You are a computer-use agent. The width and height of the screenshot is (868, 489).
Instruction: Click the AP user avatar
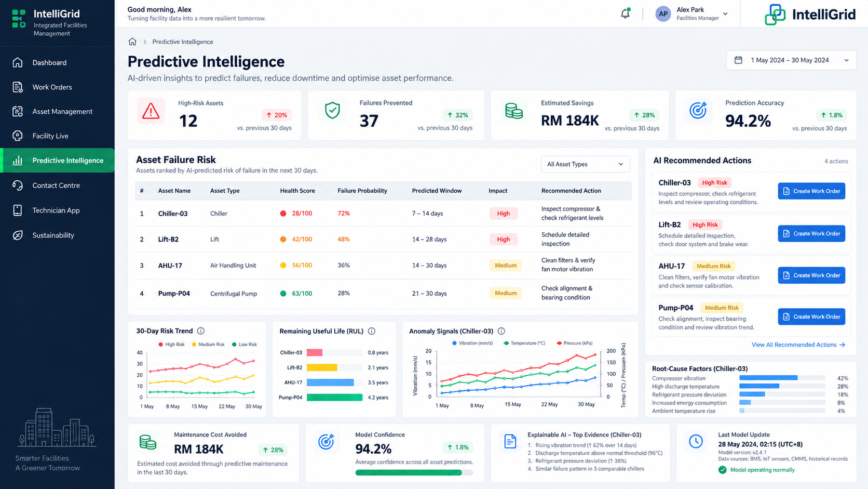pos(663,14)
